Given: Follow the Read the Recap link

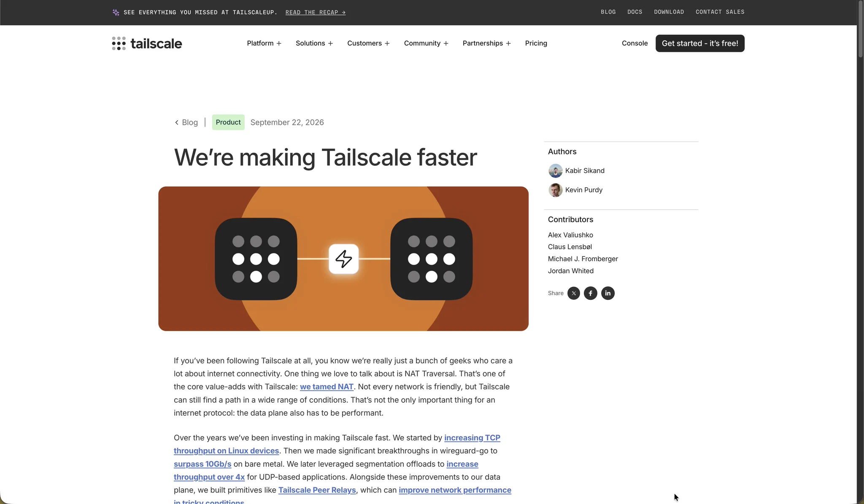Looking at the screenshot, I should tap(316, 12).
